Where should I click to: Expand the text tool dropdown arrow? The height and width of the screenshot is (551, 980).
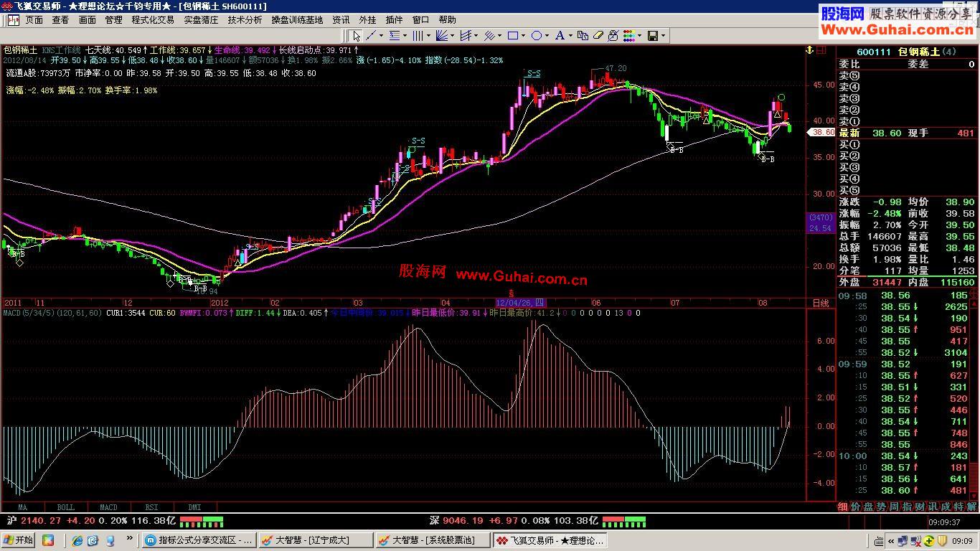(x=570, y=35)
